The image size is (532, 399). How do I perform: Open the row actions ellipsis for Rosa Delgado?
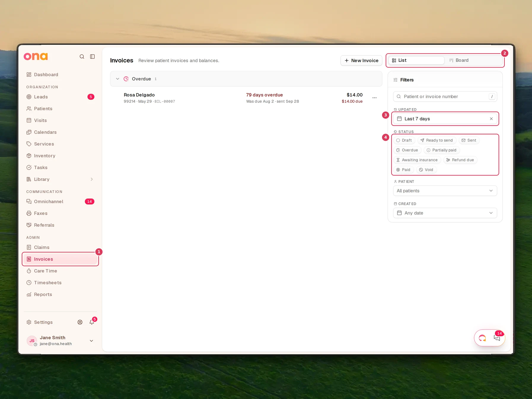coord(375,98)
